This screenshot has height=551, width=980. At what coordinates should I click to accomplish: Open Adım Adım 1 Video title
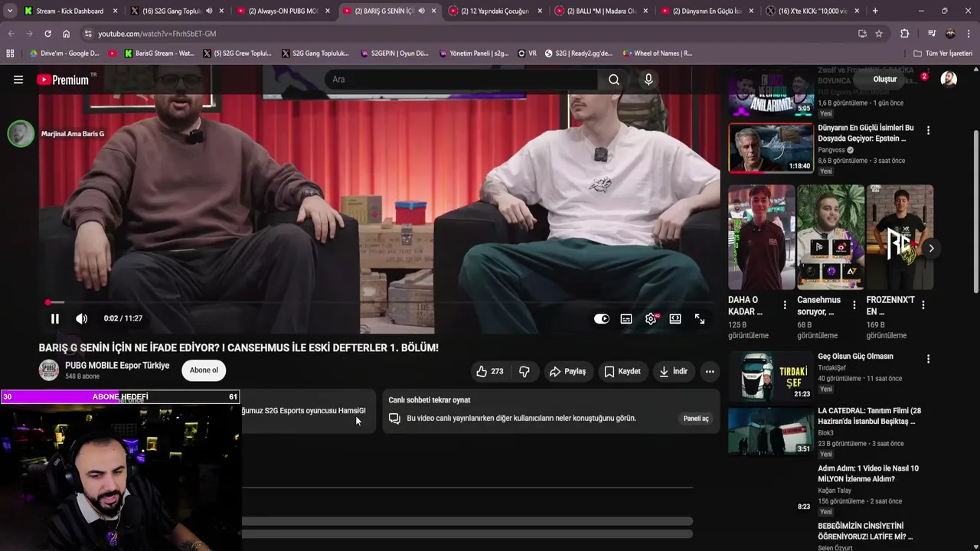[868, 474]
